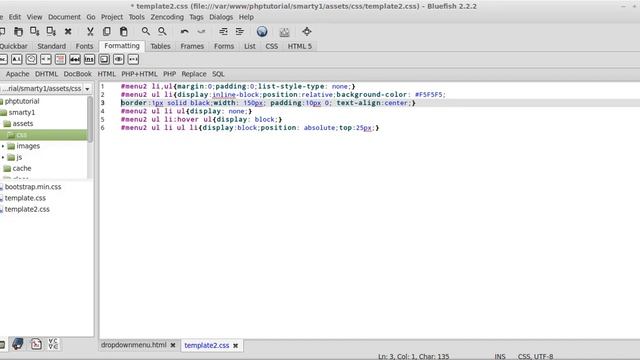Click the circular Citation formatting icon
640x360 pixels.
pyautogui.click(x=31, y=60)
